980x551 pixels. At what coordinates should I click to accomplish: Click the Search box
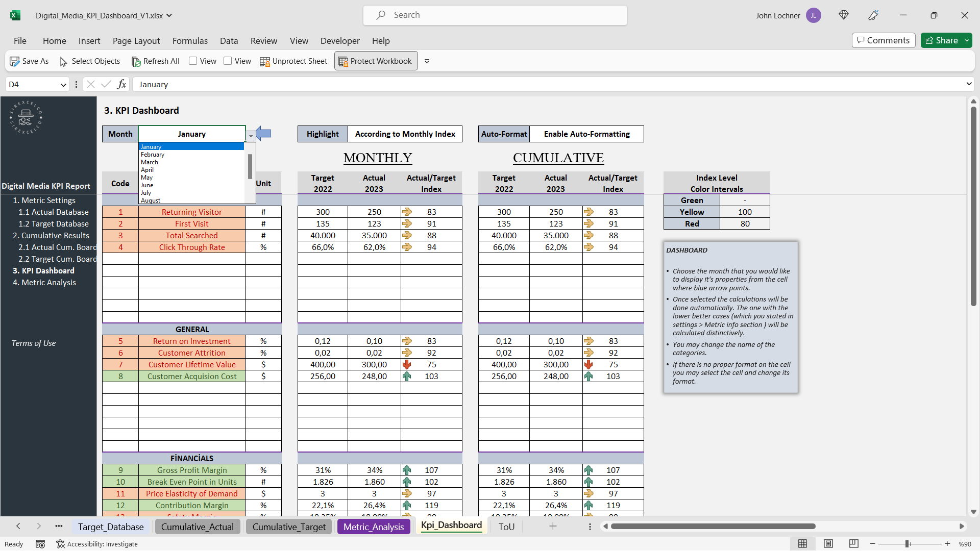pyautogui.click(x=495, y=15)
